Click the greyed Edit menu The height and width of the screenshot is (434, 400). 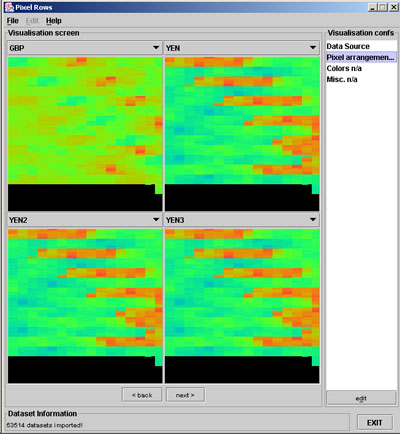coord(32,21)
